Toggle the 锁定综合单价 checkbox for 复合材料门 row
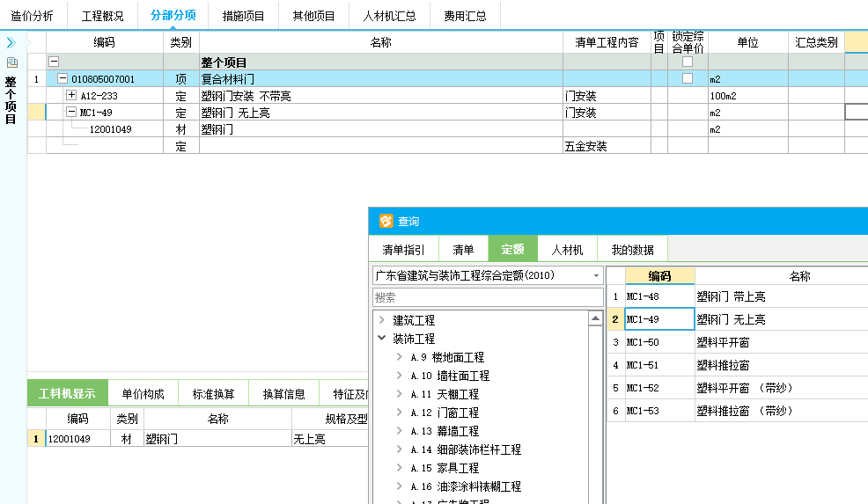 click(x=688, y=78)
